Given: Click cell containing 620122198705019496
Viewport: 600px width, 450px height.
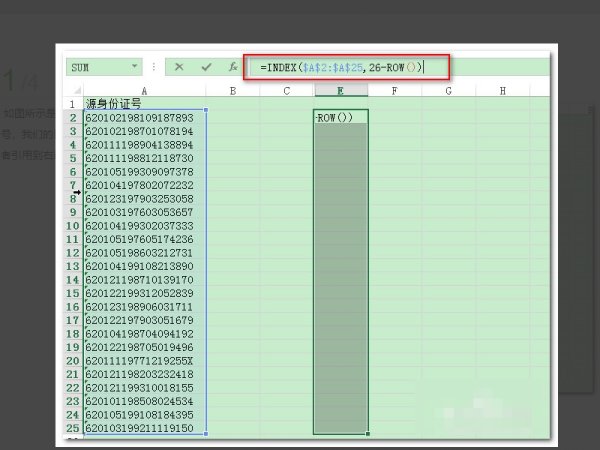Looking at the screenshot, I should [x=145, y=347].
